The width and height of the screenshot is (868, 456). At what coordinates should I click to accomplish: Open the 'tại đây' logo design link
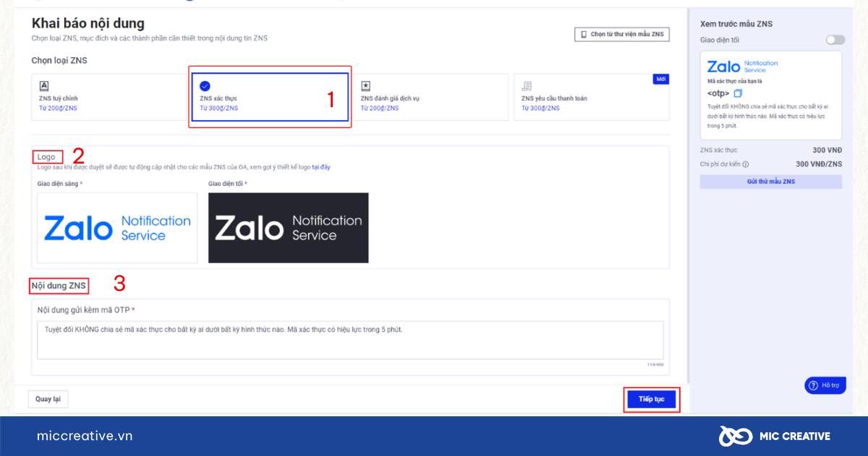tap(321, 167)
